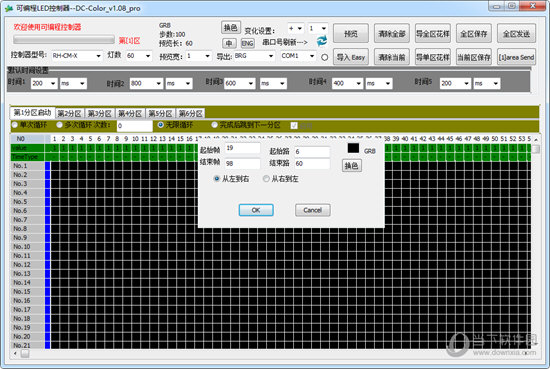Choose 从左到右 direction in the dialog
Image resolution: width=550 pixels, height=369 pixels.
point(216,179)
